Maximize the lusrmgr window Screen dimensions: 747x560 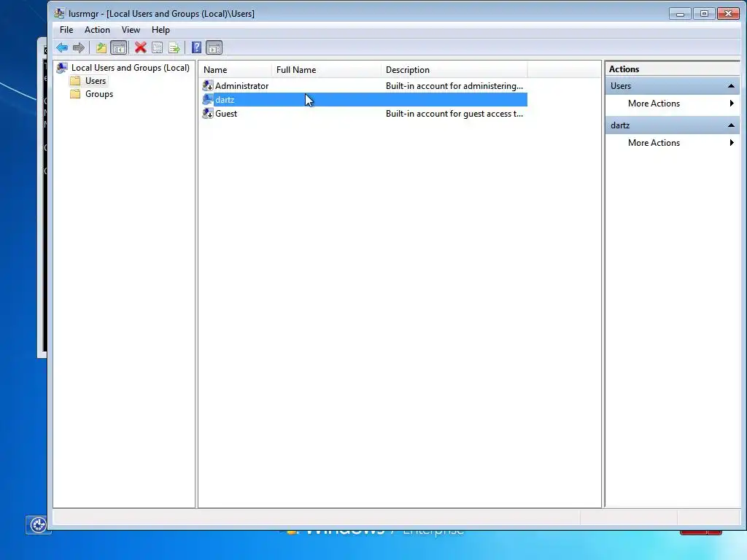click(704, 14)
